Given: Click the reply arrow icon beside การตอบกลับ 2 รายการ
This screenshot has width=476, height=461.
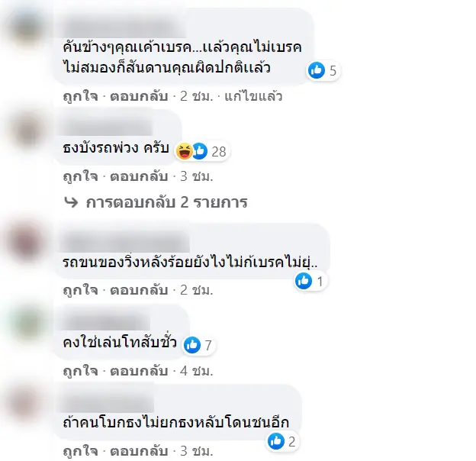Looking at the screenshot, I should click(x=72, y=202).
